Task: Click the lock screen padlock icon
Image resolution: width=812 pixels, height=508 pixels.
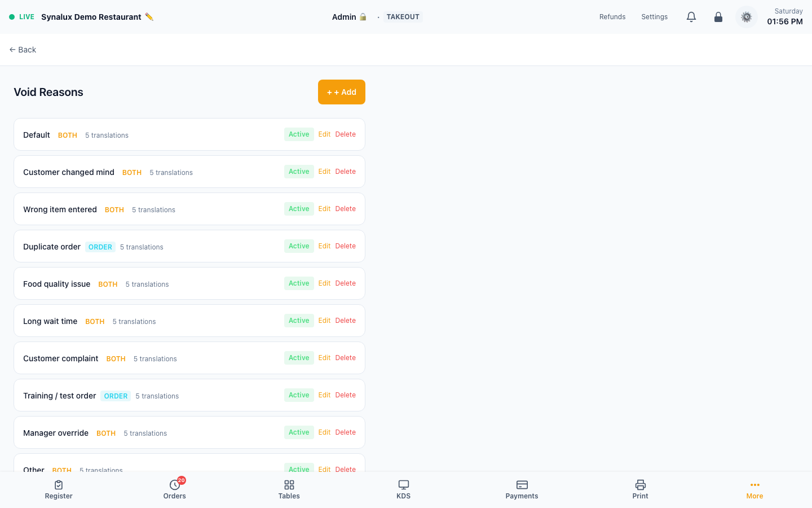Action: pyautogui.click(x=718, y=17)
